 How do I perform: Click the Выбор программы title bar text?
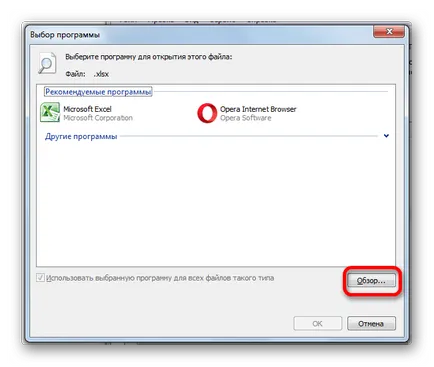coord(65,35)
